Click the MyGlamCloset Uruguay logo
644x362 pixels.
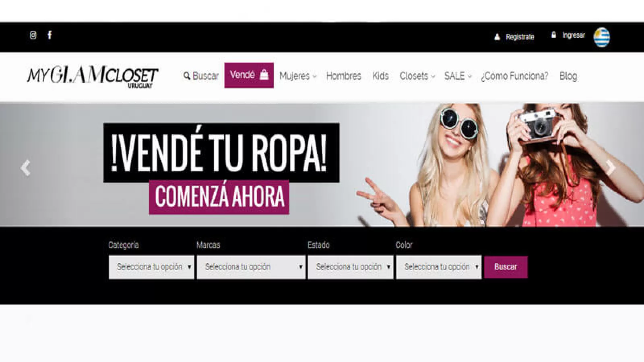point(93,76)
